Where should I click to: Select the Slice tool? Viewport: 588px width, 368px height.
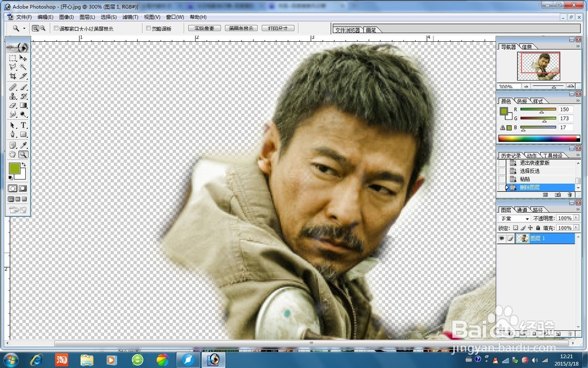tap(24, 76)
